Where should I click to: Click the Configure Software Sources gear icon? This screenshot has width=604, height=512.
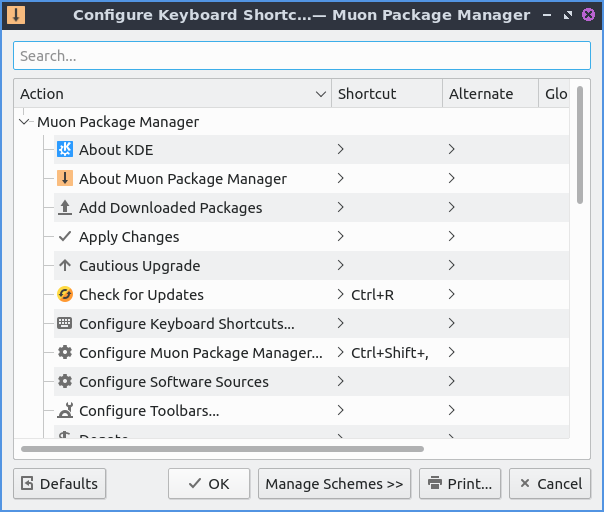[x=65, y=382]
